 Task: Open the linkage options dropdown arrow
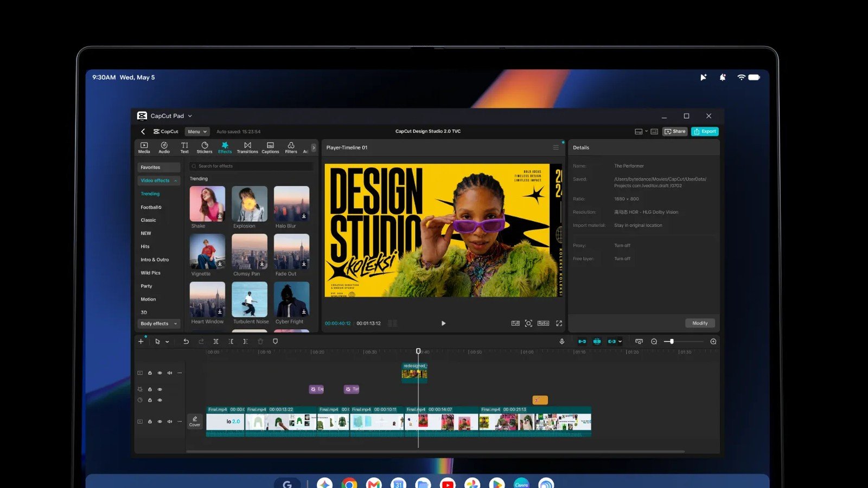620,342
